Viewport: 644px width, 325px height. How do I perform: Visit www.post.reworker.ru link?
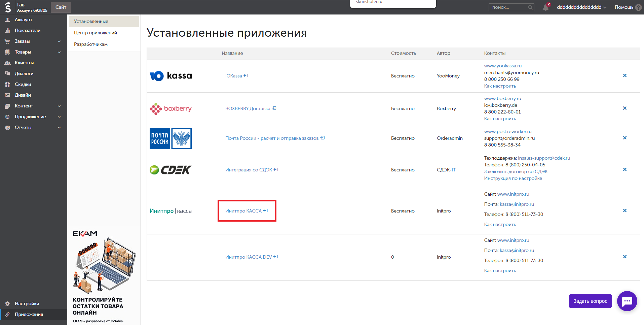point(508,131)
